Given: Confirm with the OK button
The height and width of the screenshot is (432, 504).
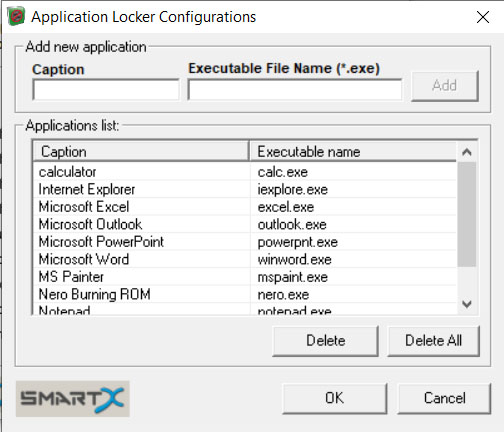Looking at the screenshot, I should [x=335, y=398].
